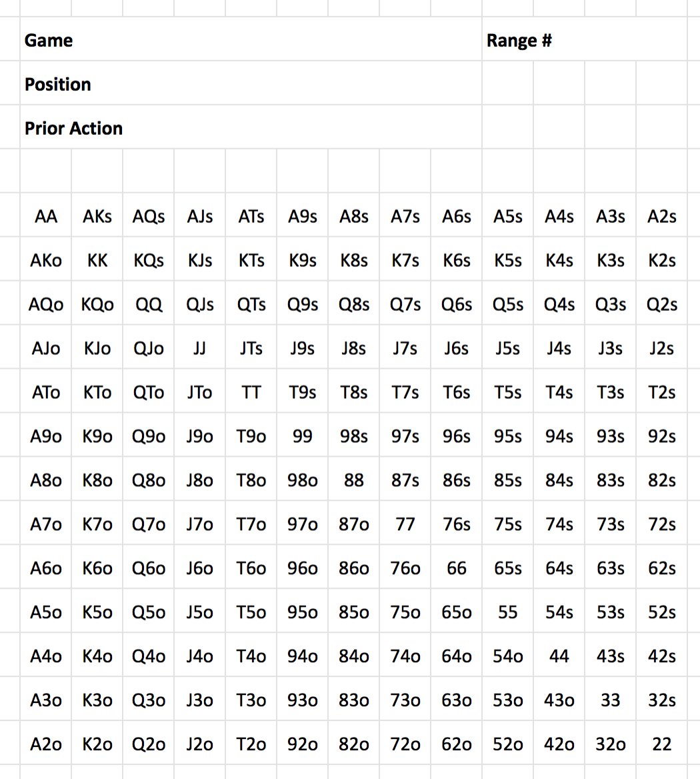Screen dimensions: 700x779
Task: Select the 54s cell
Action: 559,613
